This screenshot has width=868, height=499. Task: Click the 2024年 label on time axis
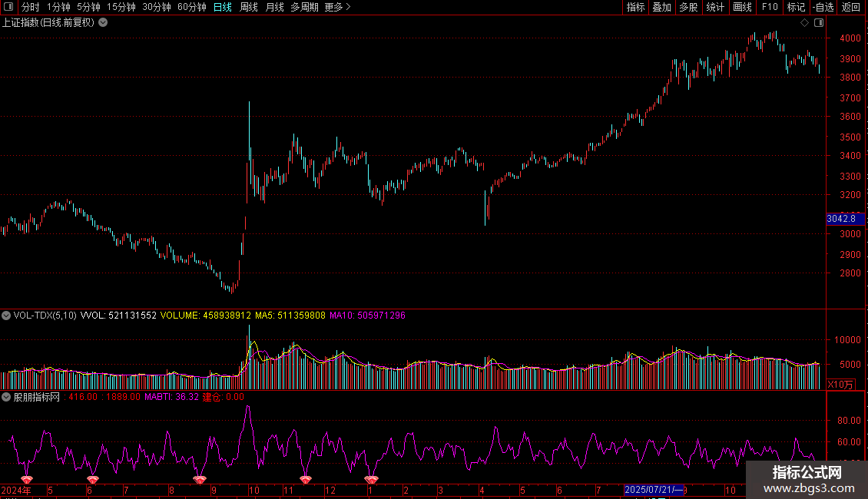coord(16,490)
